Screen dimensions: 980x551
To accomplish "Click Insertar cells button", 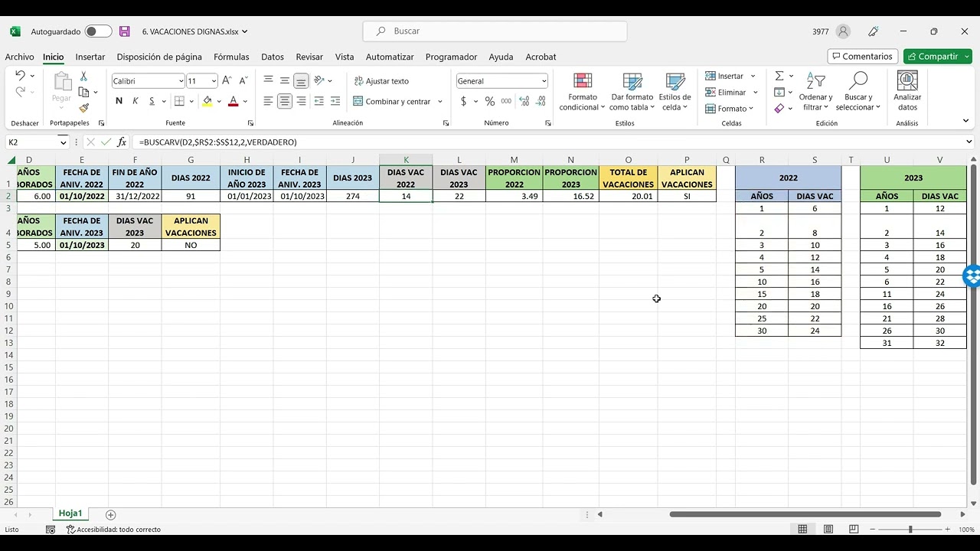I will (x=725, y=76).
